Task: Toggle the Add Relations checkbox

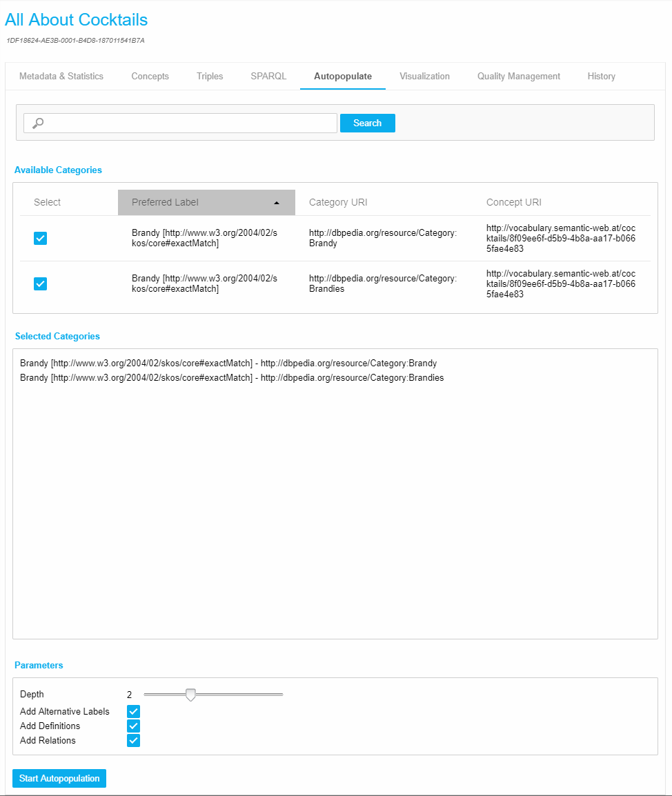Action: 134,740
